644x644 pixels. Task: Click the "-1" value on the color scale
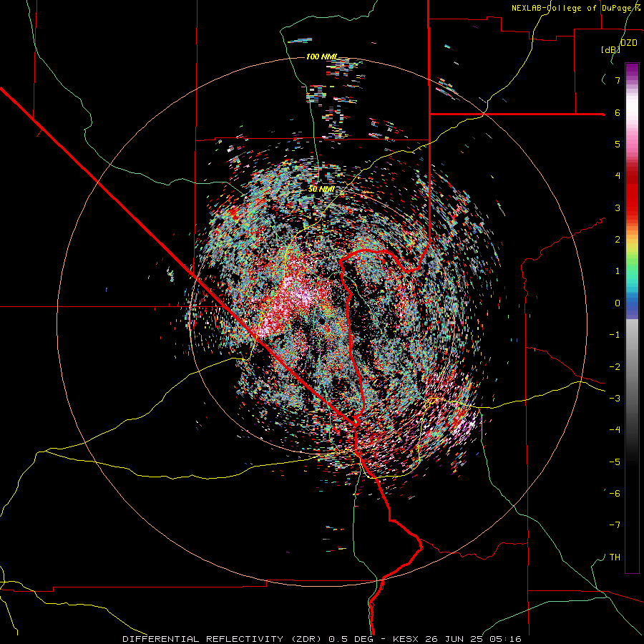tap(615, 335)
